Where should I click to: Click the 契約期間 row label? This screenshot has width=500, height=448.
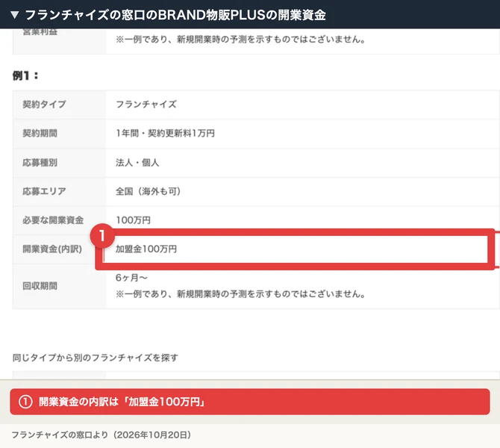40,133
